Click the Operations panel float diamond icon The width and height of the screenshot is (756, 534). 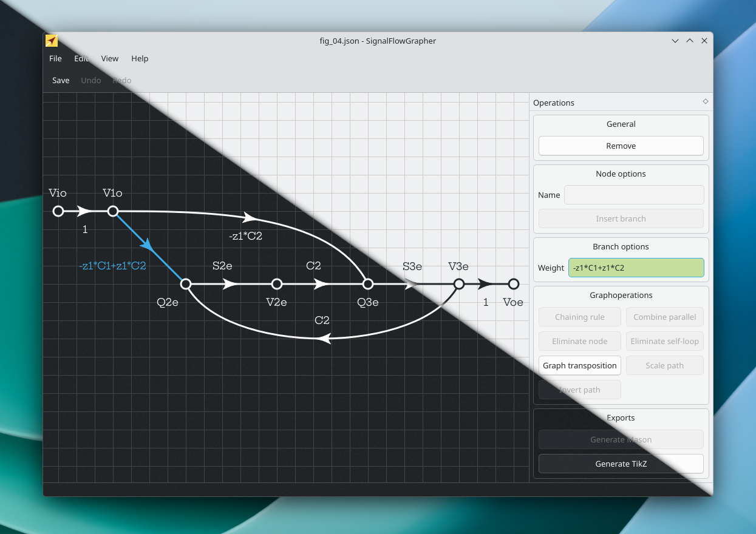(x=705, y=101)
